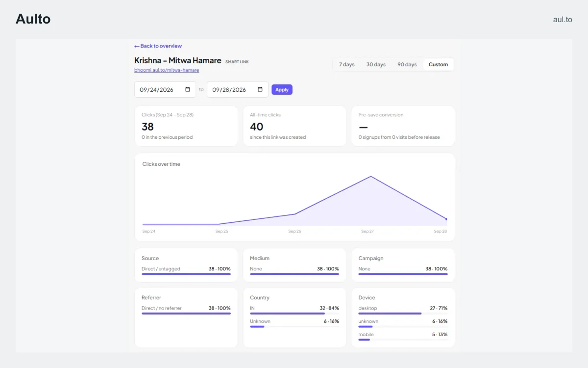The width and height of the screenshot is (588, 368).
Task: Click the Sep 26 axis label
Action: click(x=294, y=231)
